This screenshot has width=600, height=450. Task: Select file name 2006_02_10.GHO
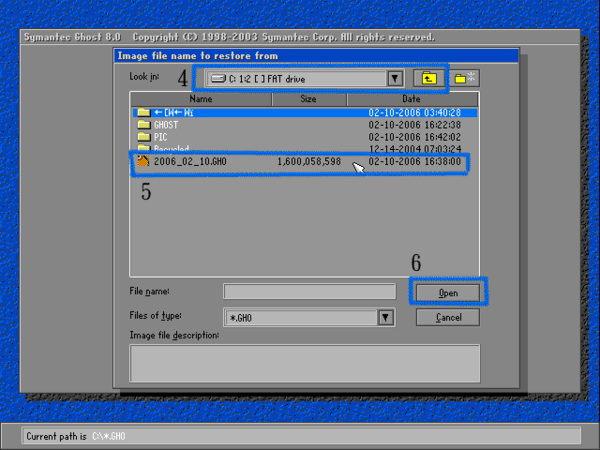tap(190, 161)
